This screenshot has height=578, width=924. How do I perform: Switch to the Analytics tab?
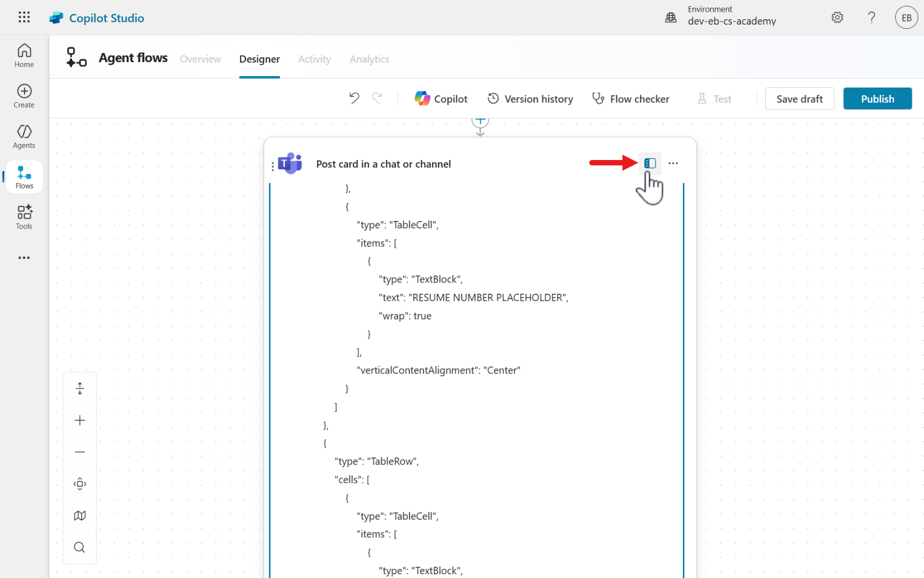(x=369, y=59)
